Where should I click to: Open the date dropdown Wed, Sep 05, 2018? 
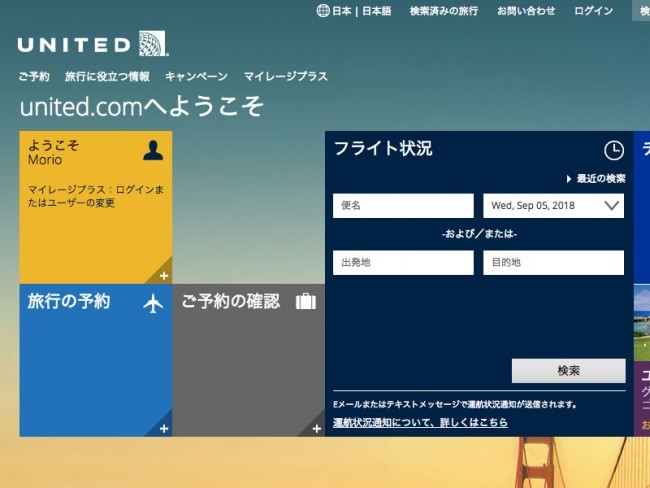[553, 206]
